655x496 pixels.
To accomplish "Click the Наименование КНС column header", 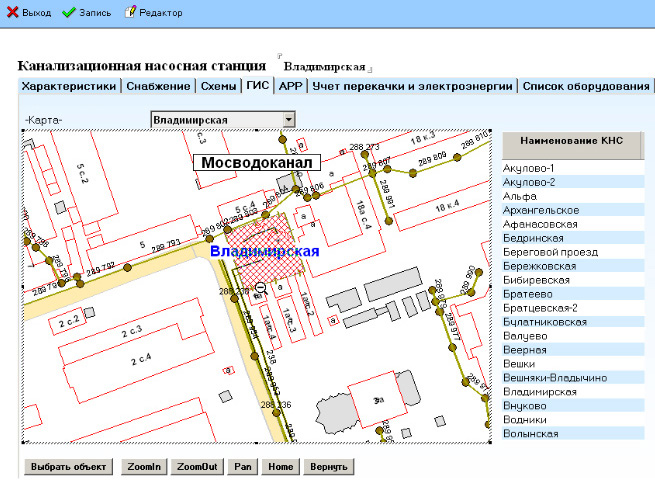I will 572,143.
